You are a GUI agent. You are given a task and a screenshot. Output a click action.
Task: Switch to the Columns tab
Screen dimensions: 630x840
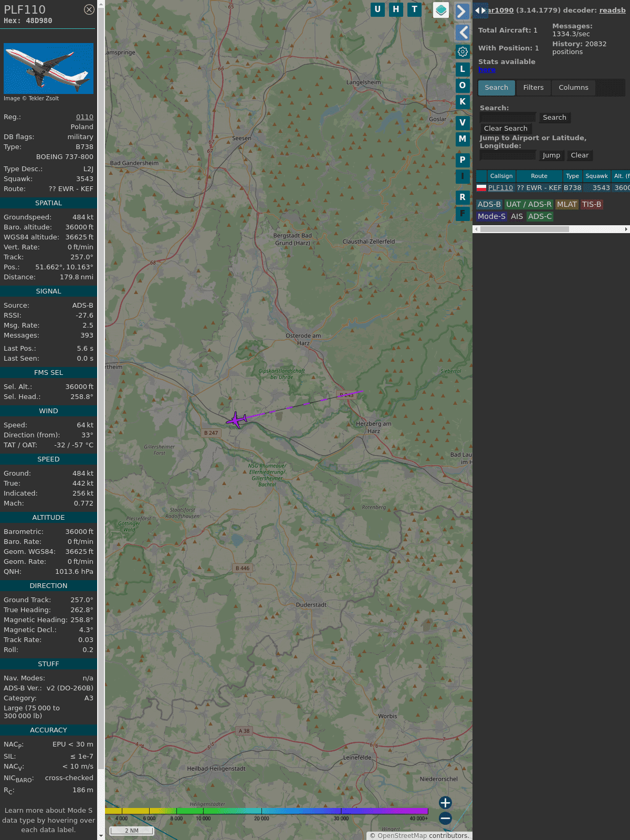[x=573, y=88]
